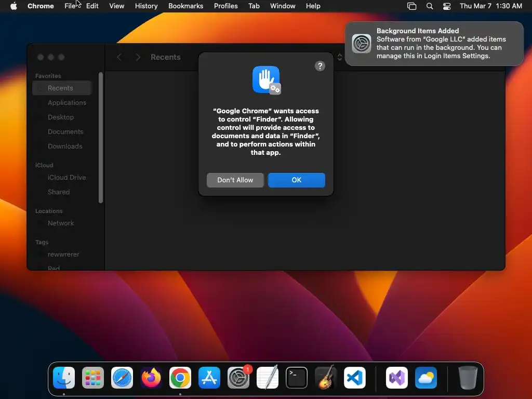The width and height of the screenshot is (532, 399).
Task: Select Recents in Finder sidebar
Action: click(62, 88)
